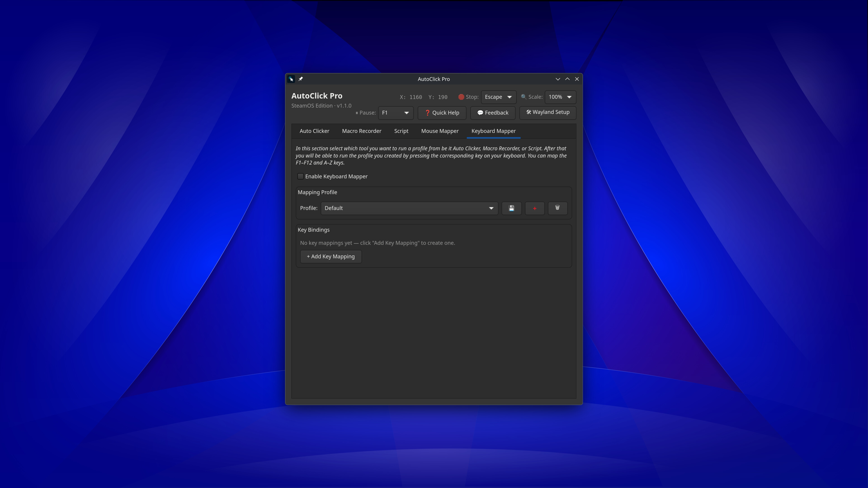This screenshot has height=488, width=868.
Task: Click the Y: 190 coordinate readout
Action: tap(438, 97)
